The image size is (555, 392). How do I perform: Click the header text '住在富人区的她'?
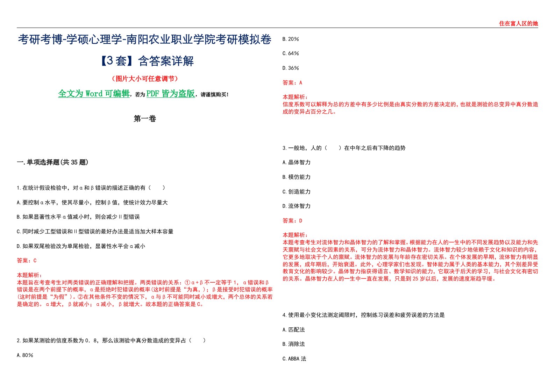(x=518, y=23)
